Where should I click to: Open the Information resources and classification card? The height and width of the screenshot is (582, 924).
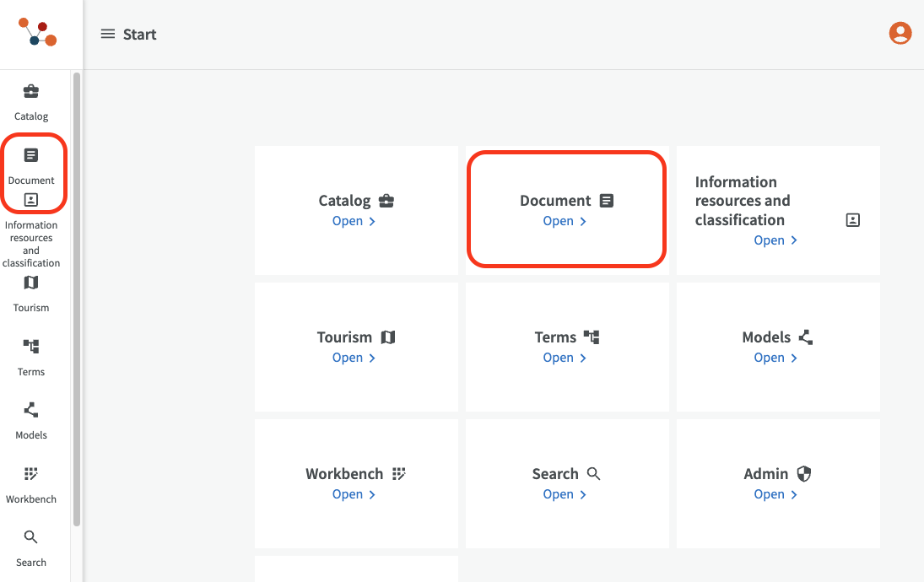[776, 240]
